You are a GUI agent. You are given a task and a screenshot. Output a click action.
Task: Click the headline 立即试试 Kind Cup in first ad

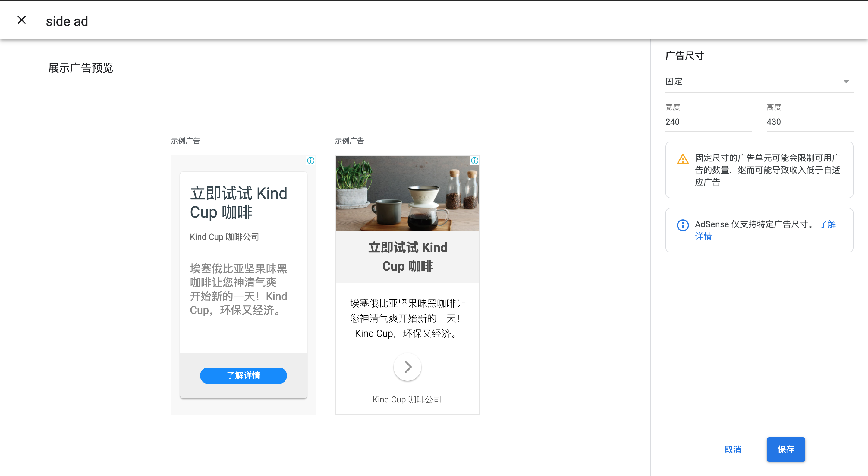tap(239, 202)
